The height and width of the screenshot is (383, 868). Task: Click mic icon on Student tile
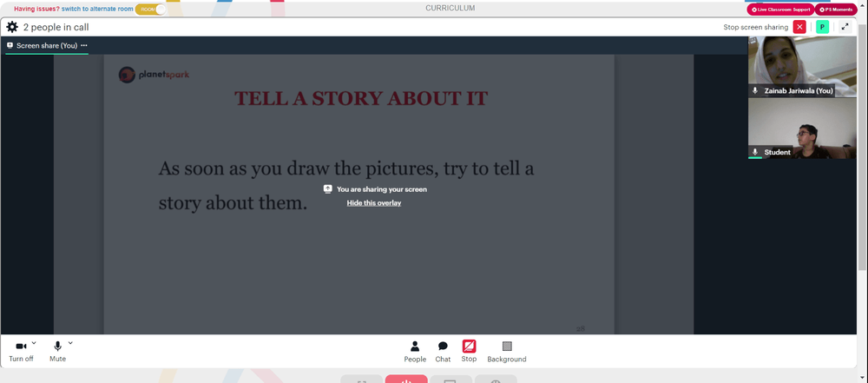pyautogui.click(x=754, y=152)
